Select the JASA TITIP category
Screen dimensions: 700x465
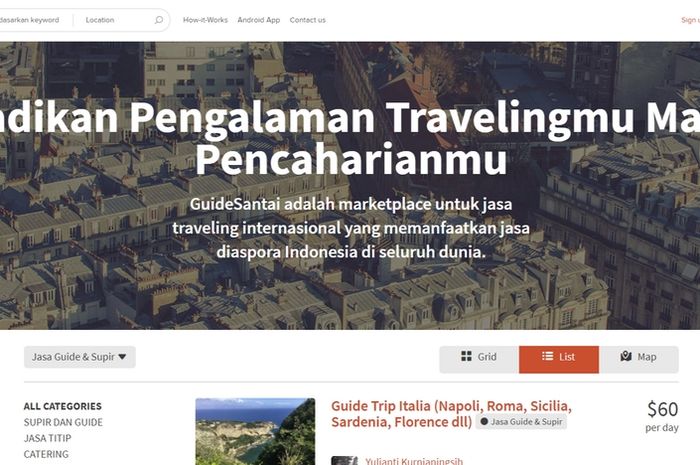(47, 438)
